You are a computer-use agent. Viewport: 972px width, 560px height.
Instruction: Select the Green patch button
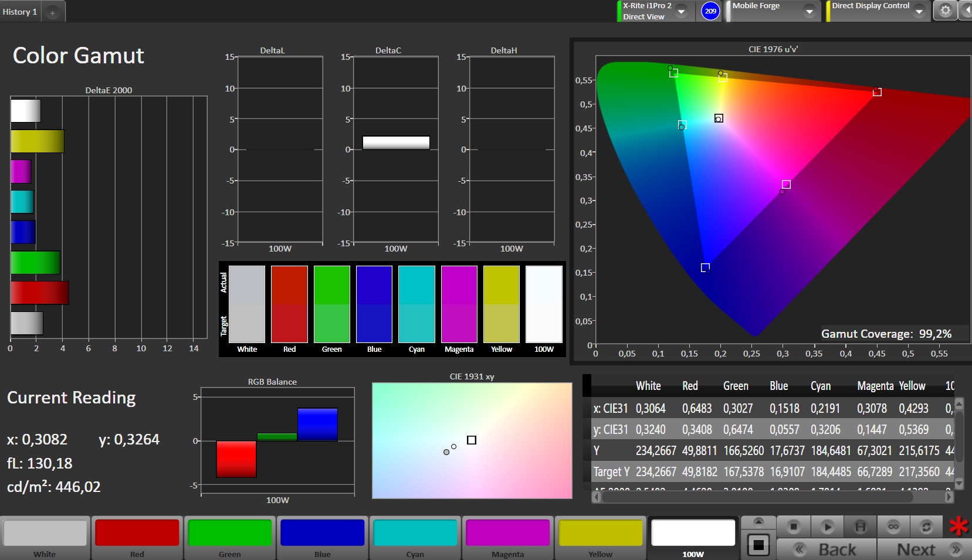pos(230,538)
